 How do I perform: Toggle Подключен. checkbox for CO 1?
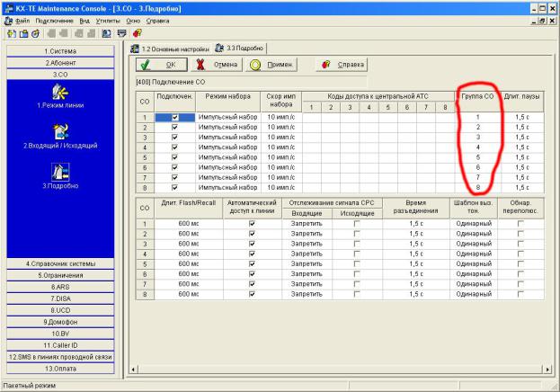pyautogui.click(x=174, y=117)
